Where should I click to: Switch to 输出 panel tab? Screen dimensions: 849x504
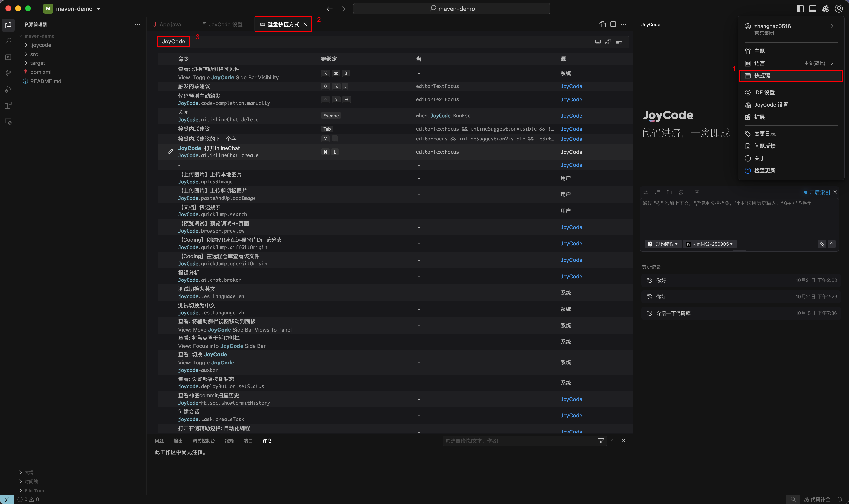178,441
